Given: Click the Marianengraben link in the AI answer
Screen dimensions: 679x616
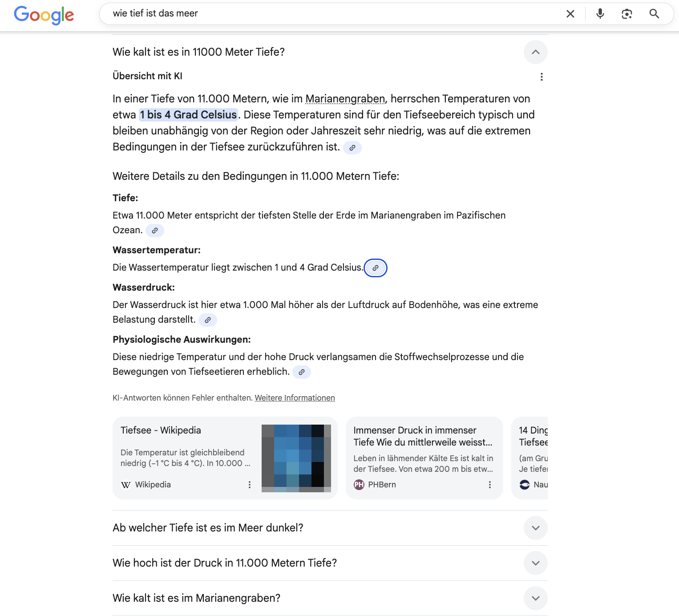Looking at the screenshot, I should click(x=345, y=99).
